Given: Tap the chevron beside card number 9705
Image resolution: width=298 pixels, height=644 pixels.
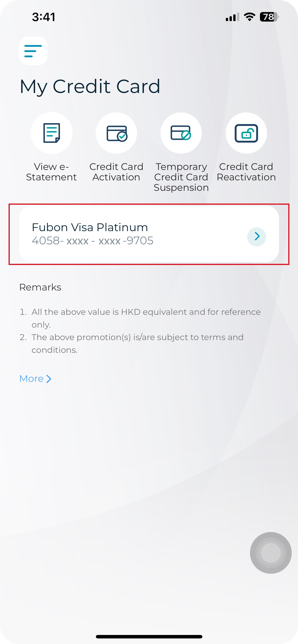Looking at the screenshot, I should click(x=257, y=236).
